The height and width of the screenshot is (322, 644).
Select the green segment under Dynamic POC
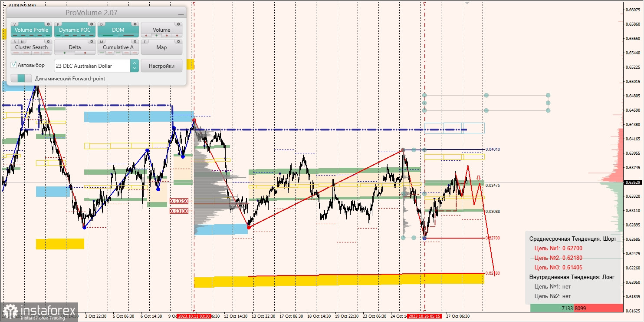(59, 36)
